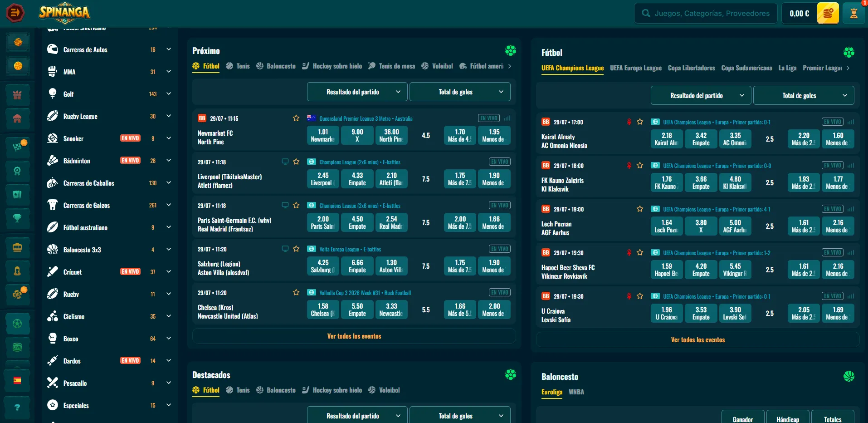868x423 pixels.
Task: Open Total de goles dropdown in Fútbol panel
Action: [x=804, y=95]
